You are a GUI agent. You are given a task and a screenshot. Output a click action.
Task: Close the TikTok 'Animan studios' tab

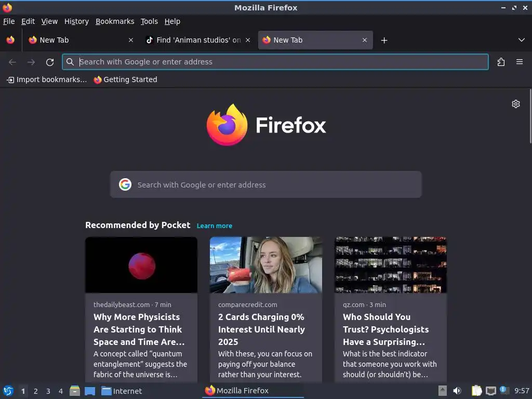[x=248, y=40]
